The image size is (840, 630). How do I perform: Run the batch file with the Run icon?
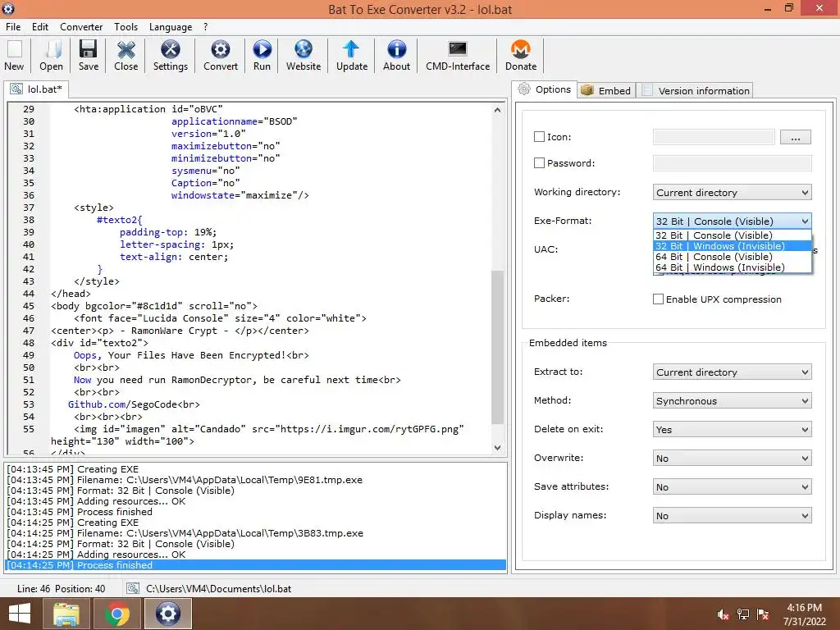pyautogui.click(x=262, y=55)
